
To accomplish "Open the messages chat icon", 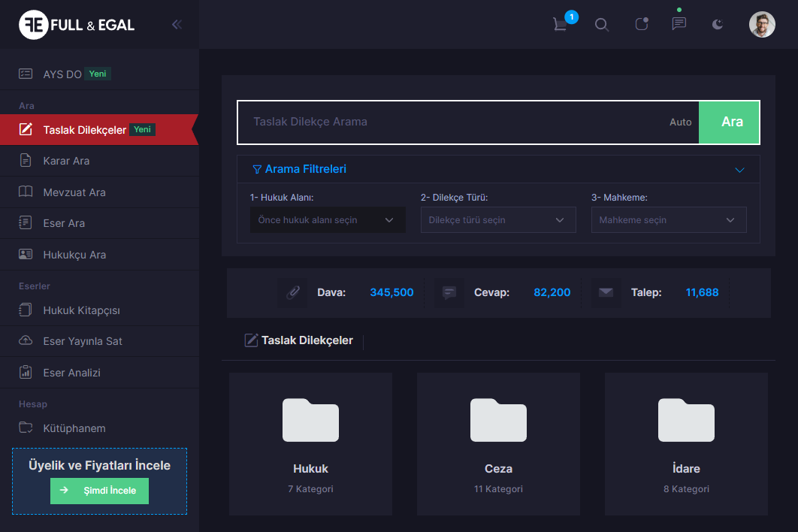I will 679,24.
